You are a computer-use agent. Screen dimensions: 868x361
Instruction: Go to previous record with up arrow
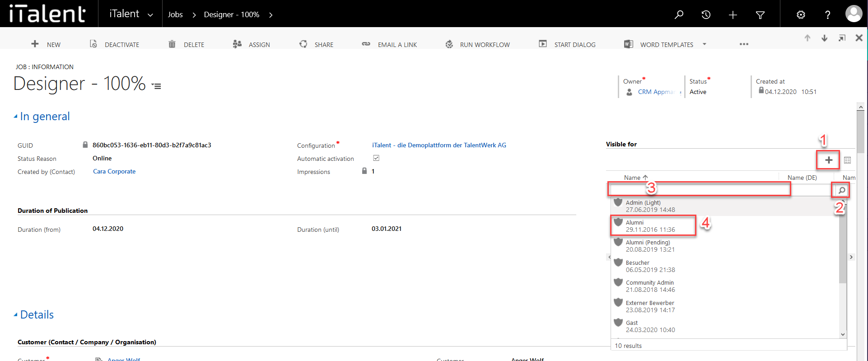pos(807,38)
